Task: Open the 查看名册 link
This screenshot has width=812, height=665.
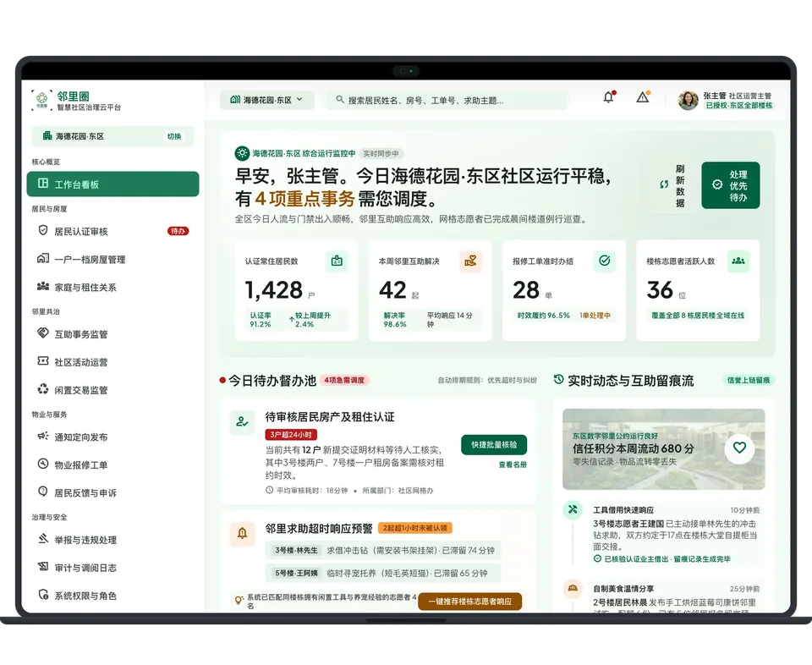Action: pos(513,464)
